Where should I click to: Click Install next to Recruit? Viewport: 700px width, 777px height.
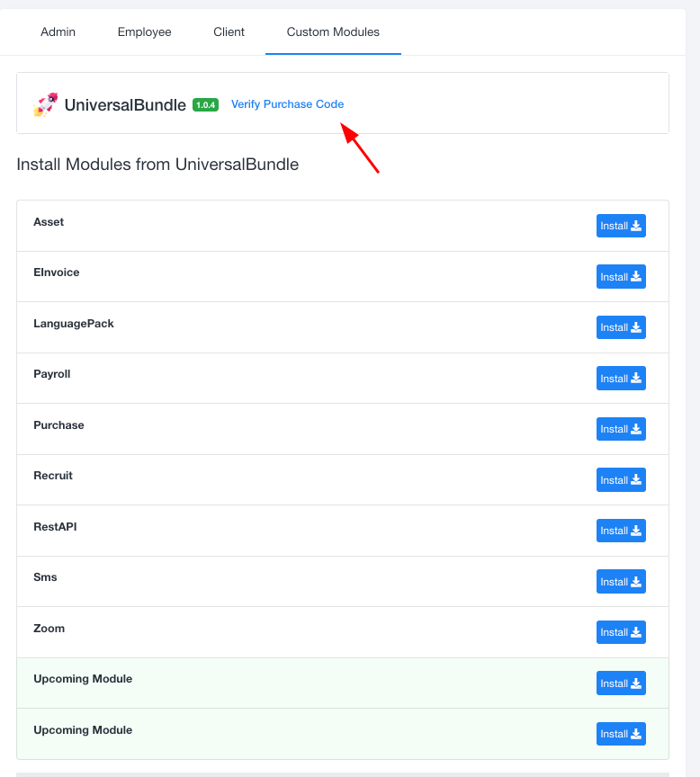tap(621, 480)
